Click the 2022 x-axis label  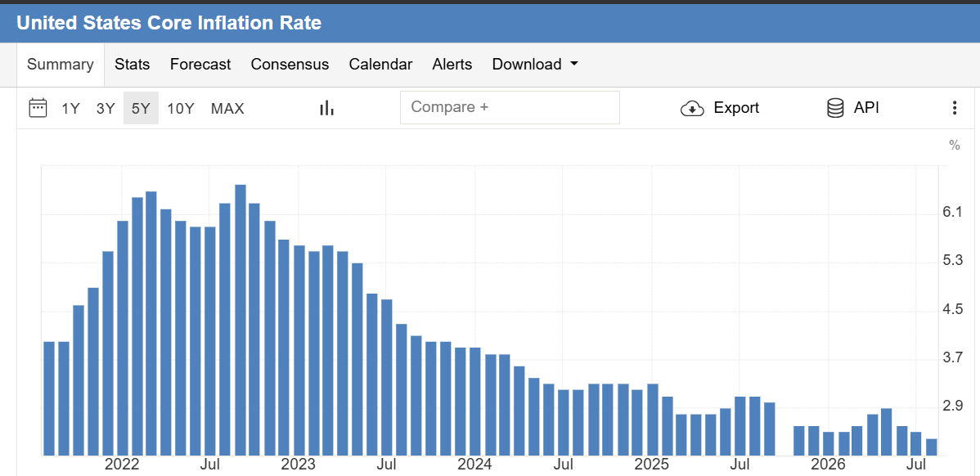coord(122,465)
